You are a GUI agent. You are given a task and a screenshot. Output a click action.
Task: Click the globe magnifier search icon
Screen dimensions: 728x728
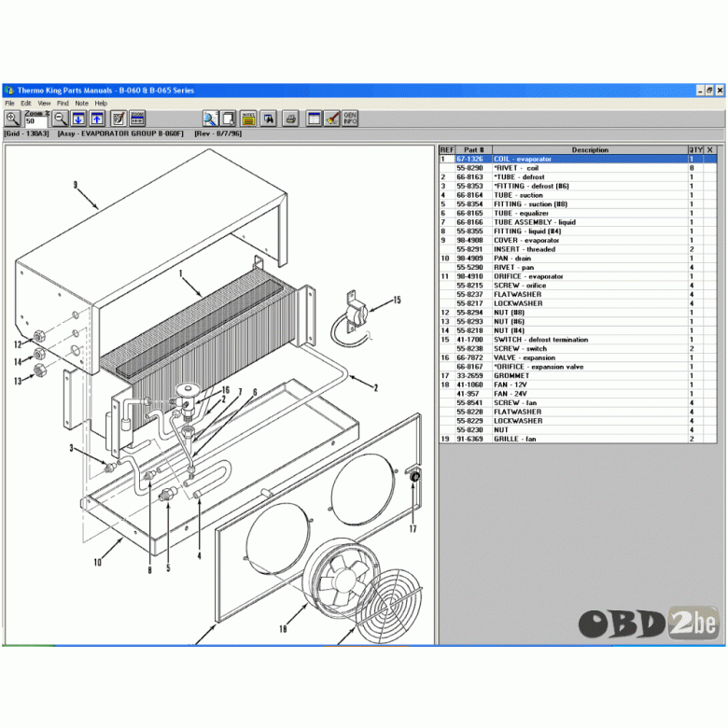tap(210, 119)
